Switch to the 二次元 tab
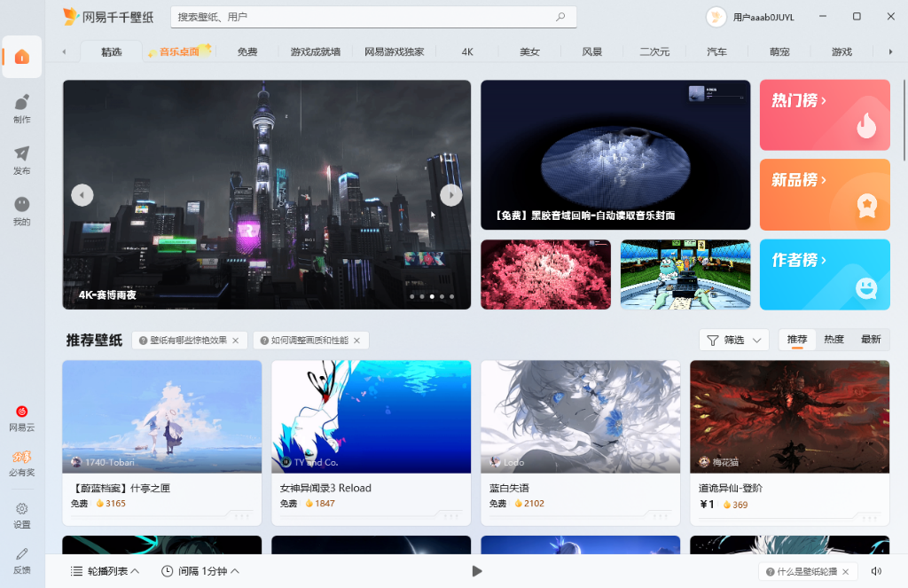Screen dimensions: 908x588 coord(654,51)
